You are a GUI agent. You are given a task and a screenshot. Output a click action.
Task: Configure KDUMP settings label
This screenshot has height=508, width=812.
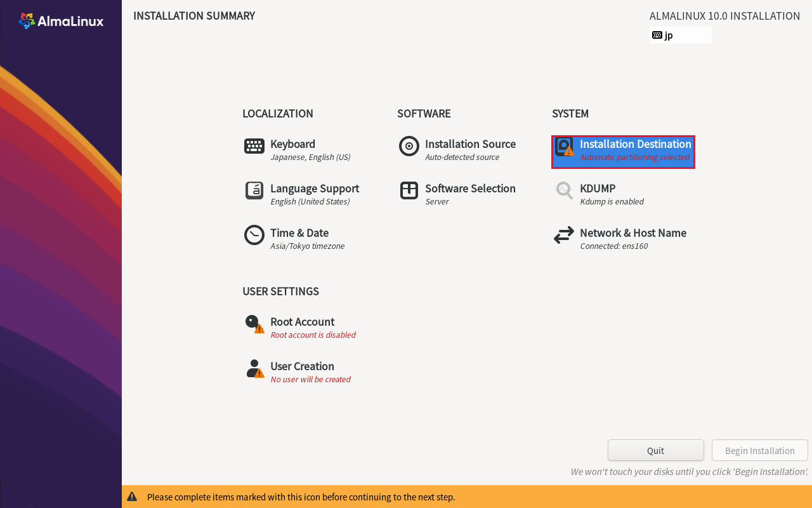pos(598,189)
